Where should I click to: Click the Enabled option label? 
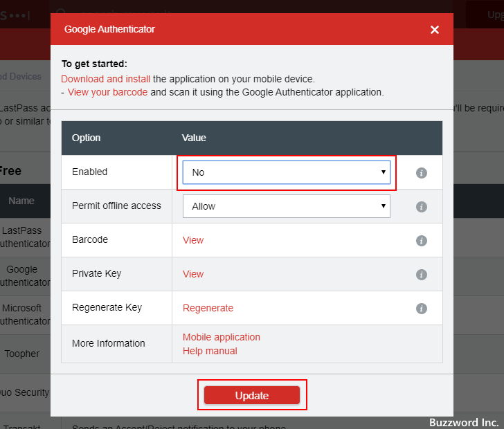90,172
